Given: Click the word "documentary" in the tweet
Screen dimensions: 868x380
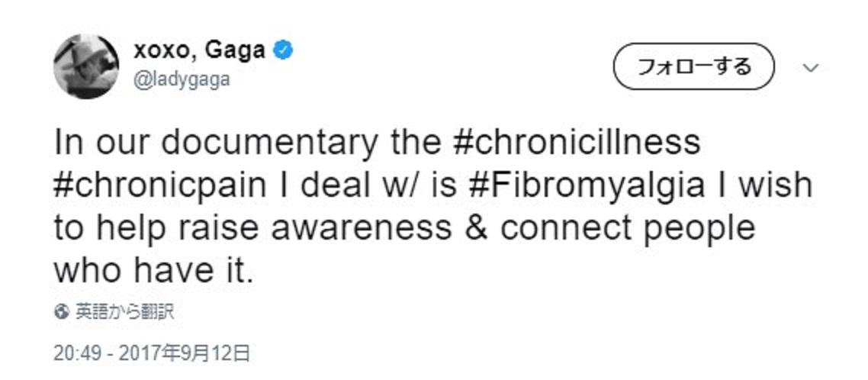Looking at the screenshot, I should (x=270, y=143).
